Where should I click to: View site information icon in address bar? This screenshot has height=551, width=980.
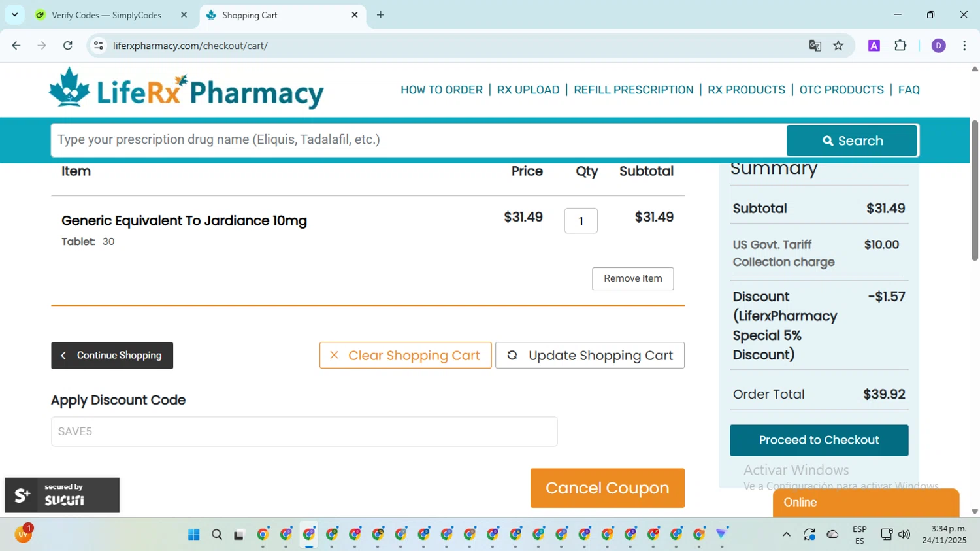click(x=99, y=46)
